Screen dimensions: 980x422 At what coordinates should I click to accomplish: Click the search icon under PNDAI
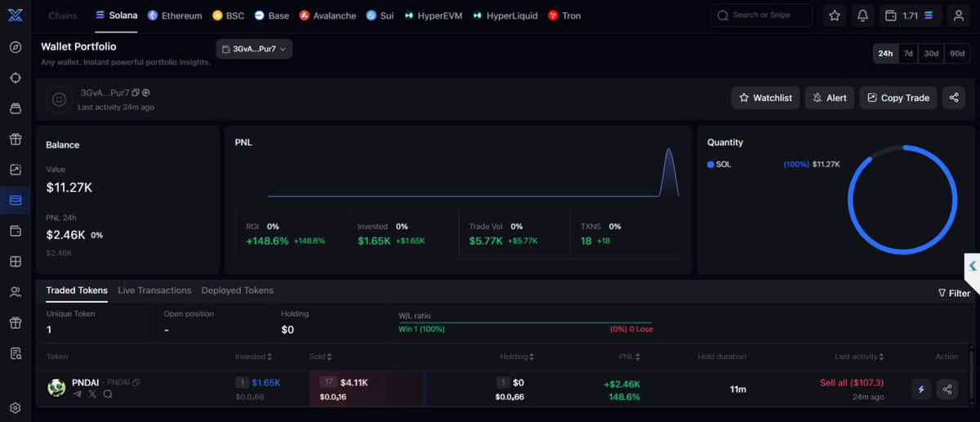coord(107,394)
